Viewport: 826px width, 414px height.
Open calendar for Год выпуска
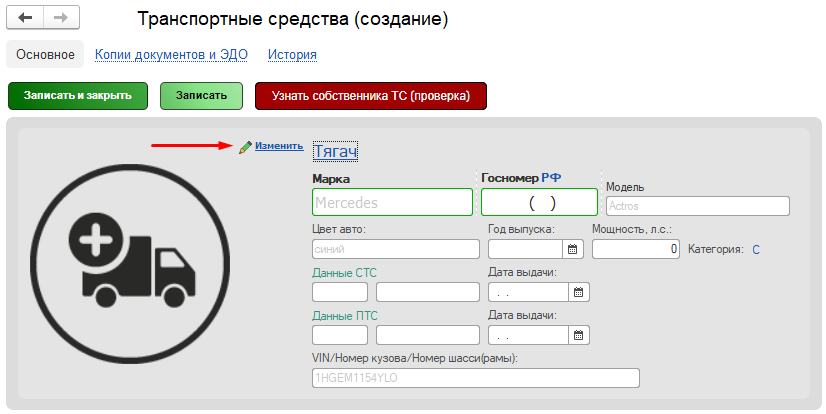[x=573, y=249]
